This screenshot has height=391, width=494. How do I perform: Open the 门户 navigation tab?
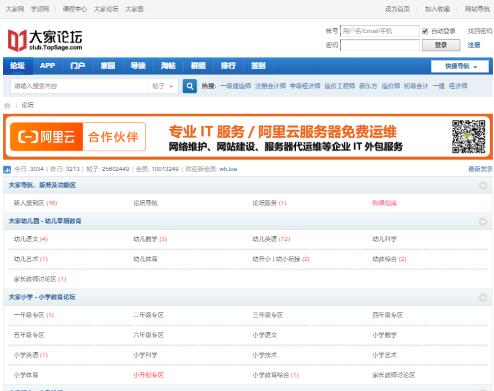(77, 66)
